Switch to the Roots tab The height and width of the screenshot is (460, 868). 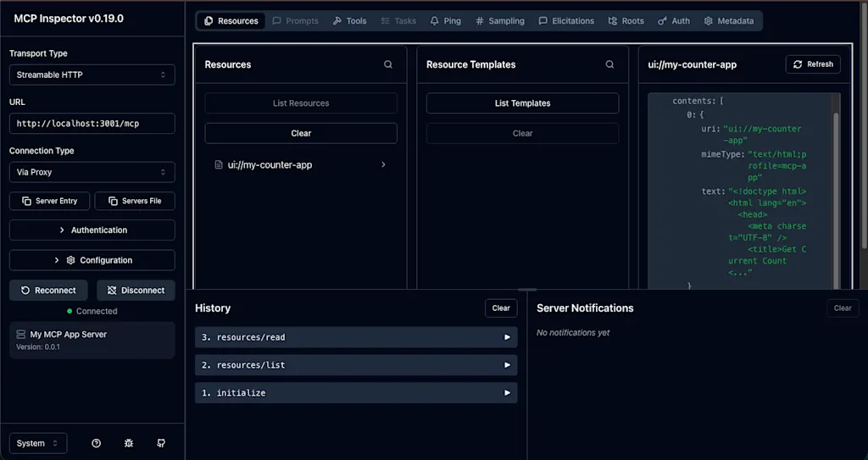(626, 21)
